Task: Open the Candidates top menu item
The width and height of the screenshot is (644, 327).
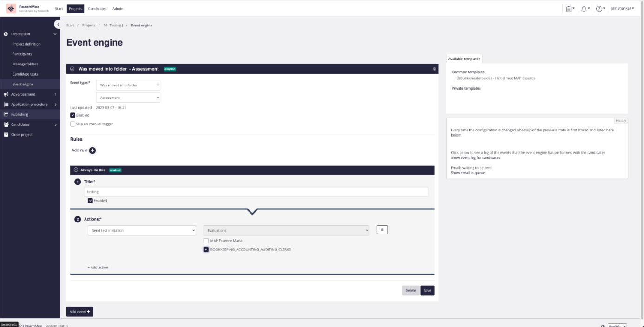Action: pos(97,9)
